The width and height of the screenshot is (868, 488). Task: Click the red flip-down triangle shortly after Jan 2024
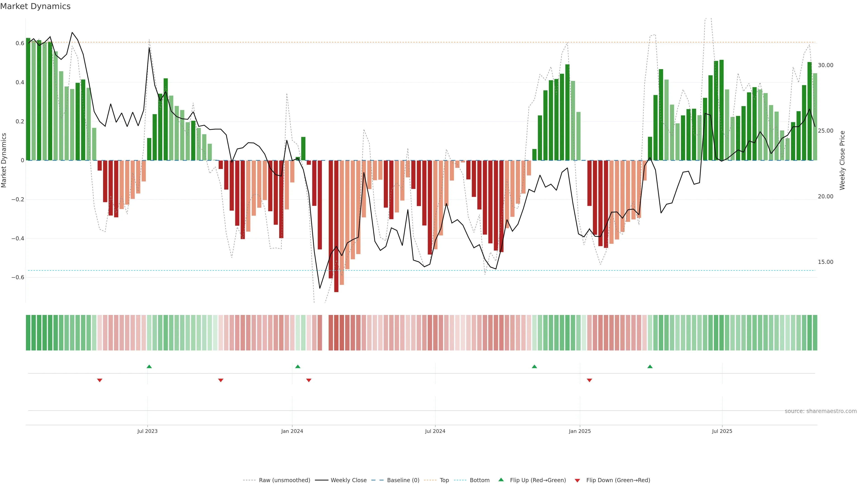(309, 380)
